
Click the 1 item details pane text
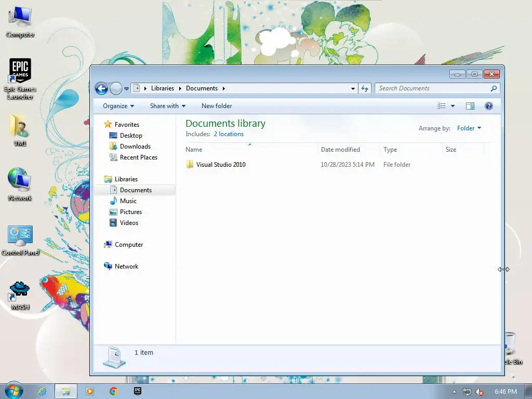click(x=144, y=353)
